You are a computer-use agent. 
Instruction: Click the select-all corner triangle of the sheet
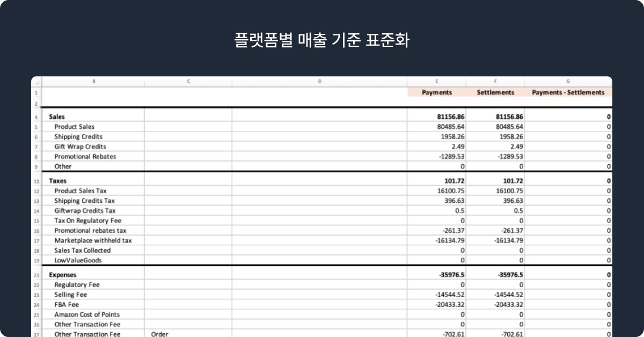click(36, 82)
